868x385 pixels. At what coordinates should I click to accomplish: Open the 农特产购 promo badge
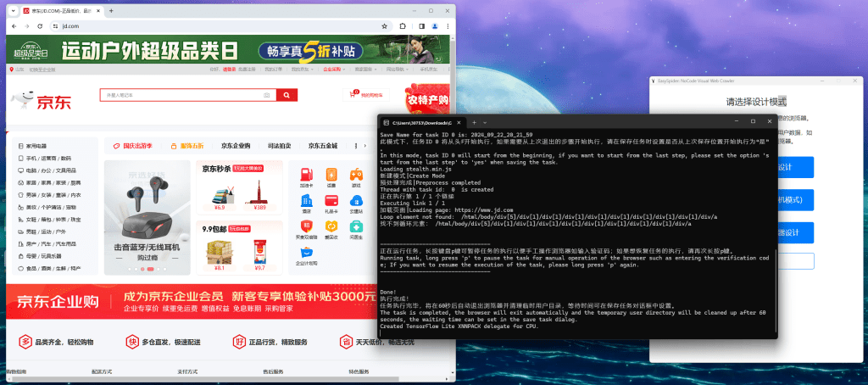click(x=427, y=98)
